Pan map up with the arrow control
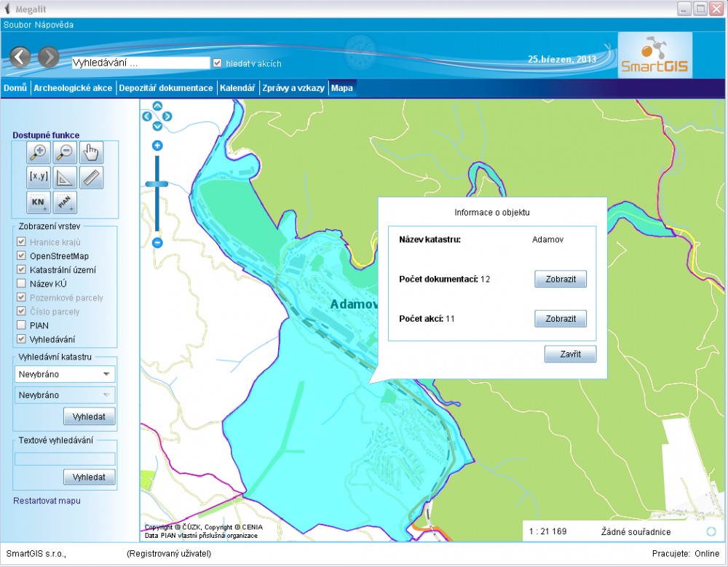This screenshot has height=567, width=728. pyautogui.click(x=157, y=106)
